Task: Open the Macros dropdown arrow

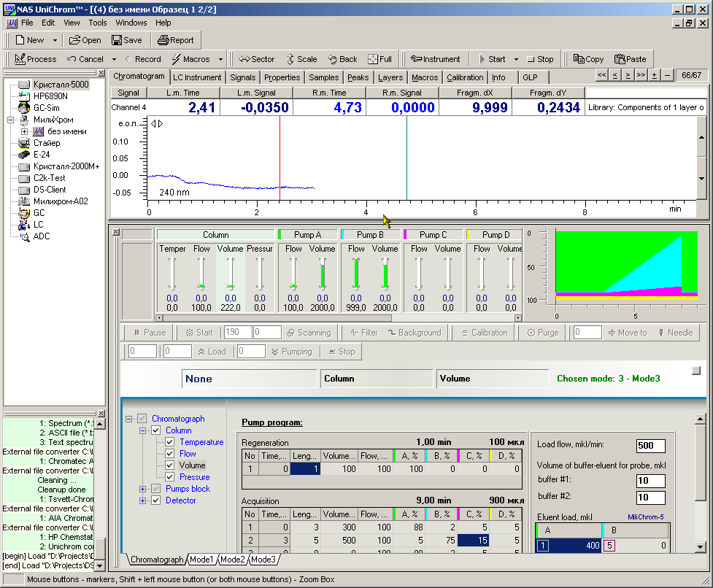Action: click(x=220, y=59)
